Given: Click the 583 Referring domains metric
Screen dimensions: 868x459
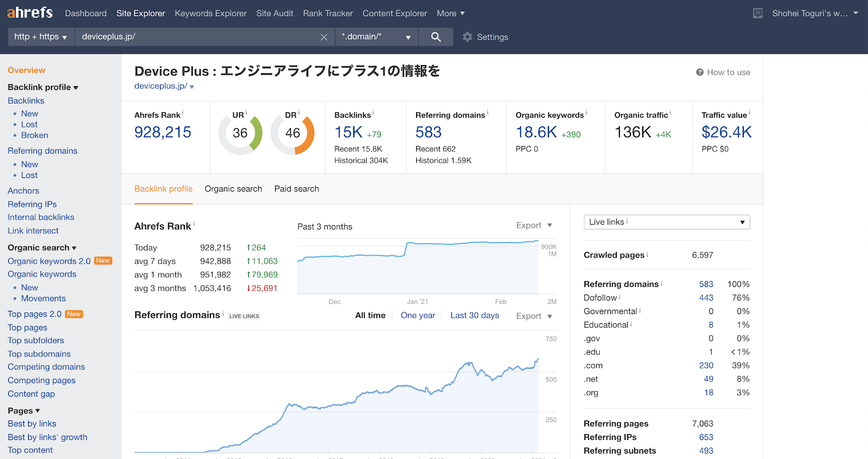Looking at the screenshot, I should (x=429, y=132).
